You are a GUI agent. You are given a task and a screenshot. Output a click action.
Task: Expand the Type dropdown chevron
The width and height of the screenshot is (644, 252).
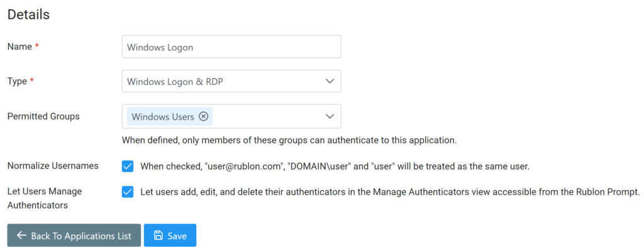pos(330,81)
